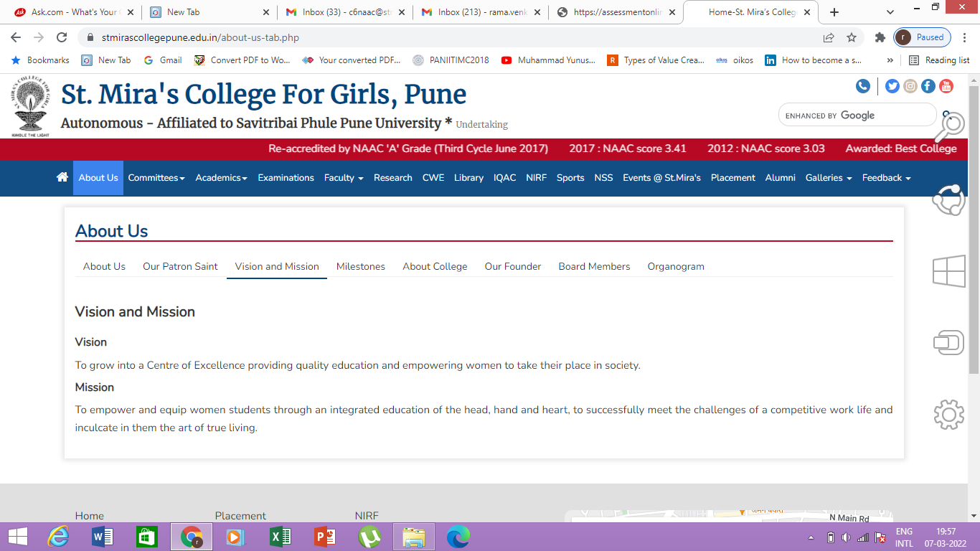The width and height of the screenshot is (980, 551).
Task: Open the Organogram tab
Action: pos(675,266)
